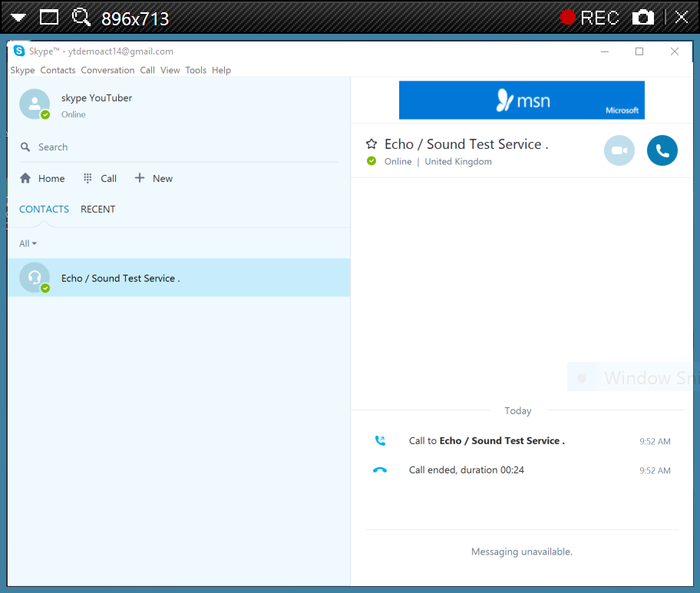Close the recorder toolbar with its X

(x=682, y=18)
